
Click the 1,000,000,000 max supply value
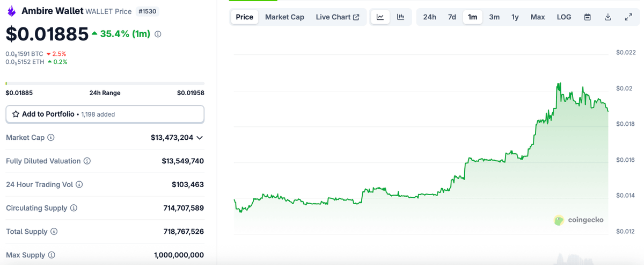[x=179, y=255]
